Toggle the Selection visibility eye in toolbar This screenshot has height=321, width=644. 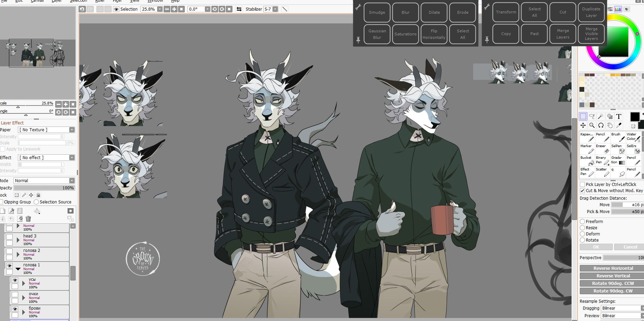pyautogui.click(x=116, y=9)
